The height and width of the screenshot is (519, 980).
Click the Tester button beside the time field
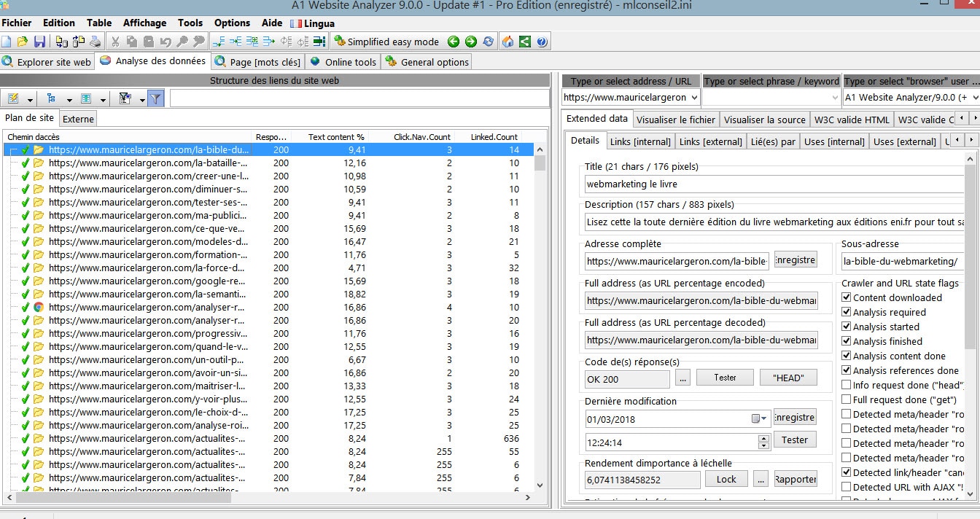pos(795,440)
